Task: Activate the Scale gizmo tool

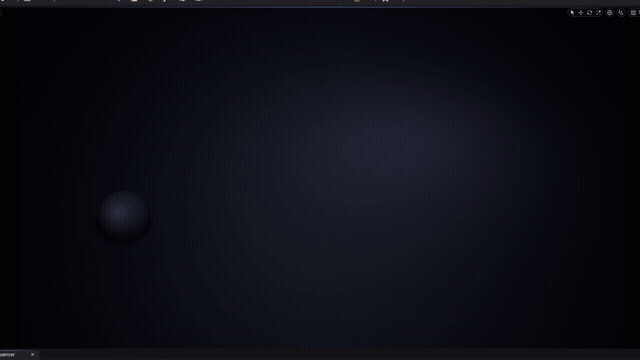Action: tap(599, 13)
